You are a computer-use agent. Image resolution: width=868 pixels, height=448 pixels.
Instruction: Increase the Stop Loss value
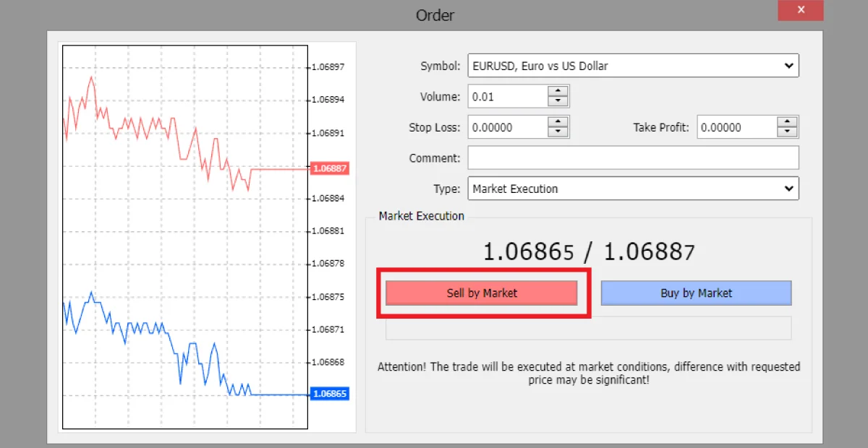558,122
